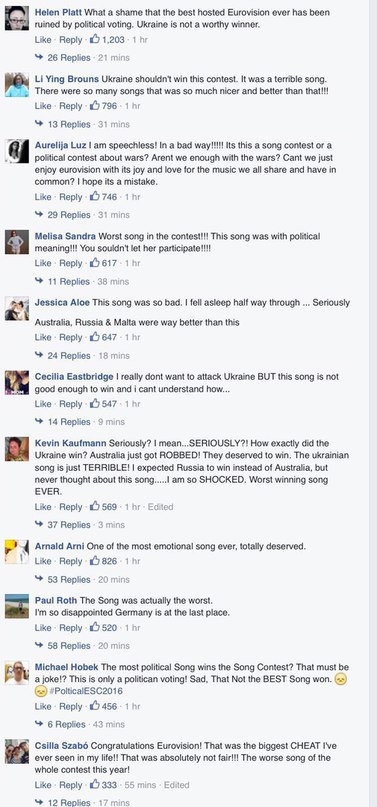Expand 13 Replies under Li Ying Brouns
377x807 pixels.
tap(69, 124)
